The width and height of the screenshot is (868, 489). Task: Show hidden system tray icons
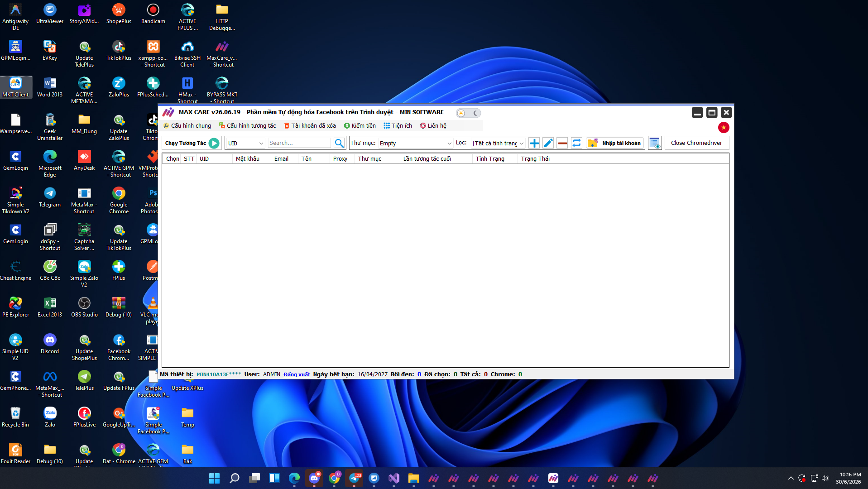(x=791, y=478)
